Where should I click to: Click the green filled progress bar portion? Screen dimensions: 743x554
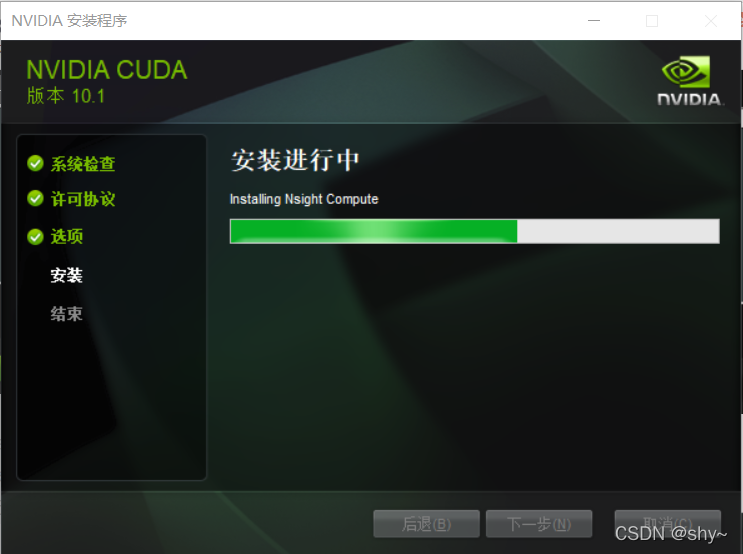(373, 231)
